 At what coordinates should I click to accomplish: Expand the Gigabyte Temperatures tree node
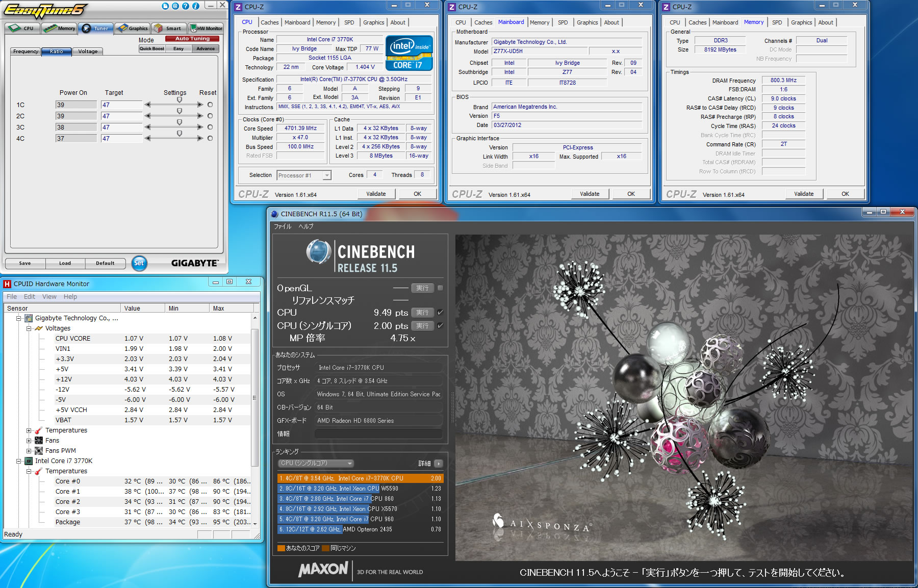29,430
